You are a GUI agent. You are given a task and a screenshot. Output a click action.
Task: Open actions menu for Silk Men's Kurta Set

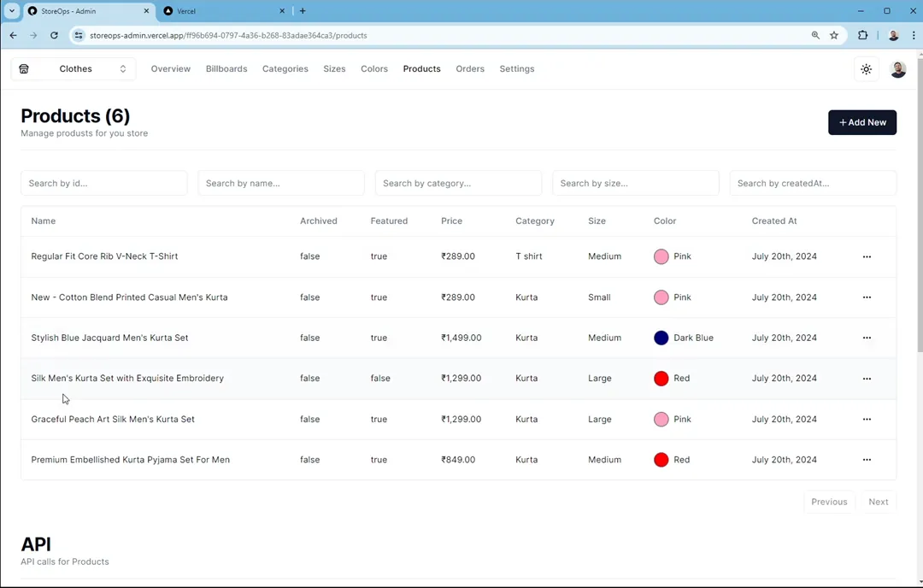tap(867, 379)
